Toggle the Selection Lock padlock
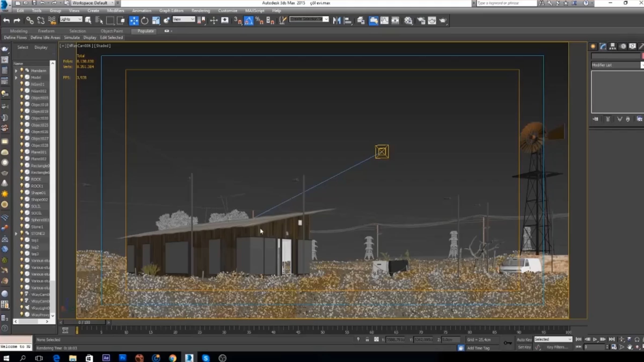644x362 pixels. pyautogui.click(x=367, y=339)
